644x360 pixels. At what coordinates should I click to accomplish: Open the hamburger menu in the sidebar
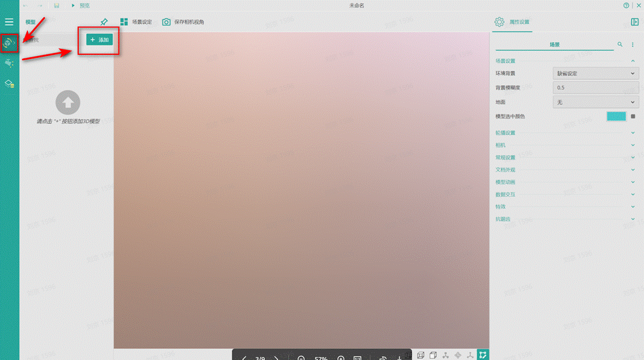(x=9, y=22)
